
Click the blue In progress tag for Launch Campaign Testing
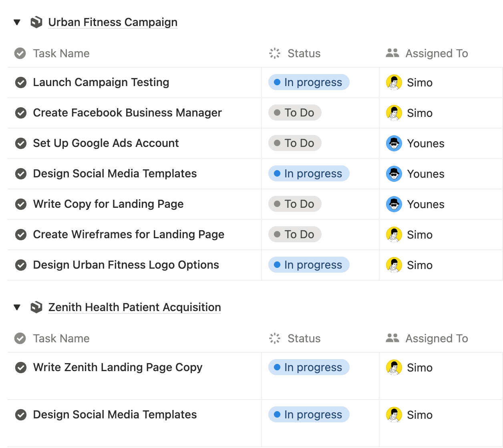[x=309, y=82]
